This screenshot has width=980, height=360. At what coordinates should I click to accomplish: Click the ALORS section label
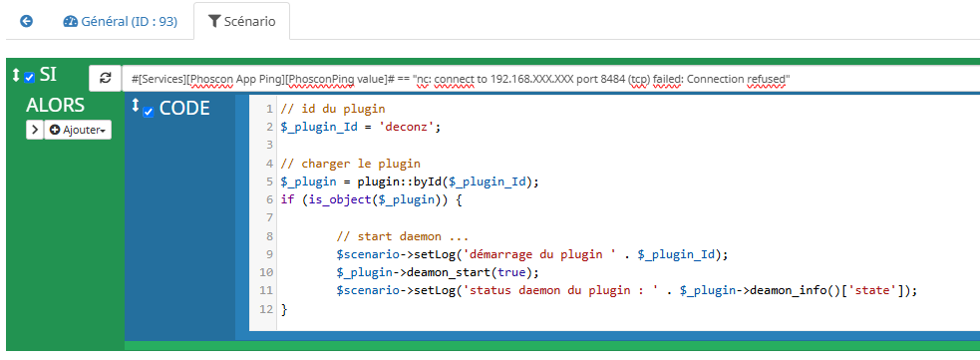(55, 105)
